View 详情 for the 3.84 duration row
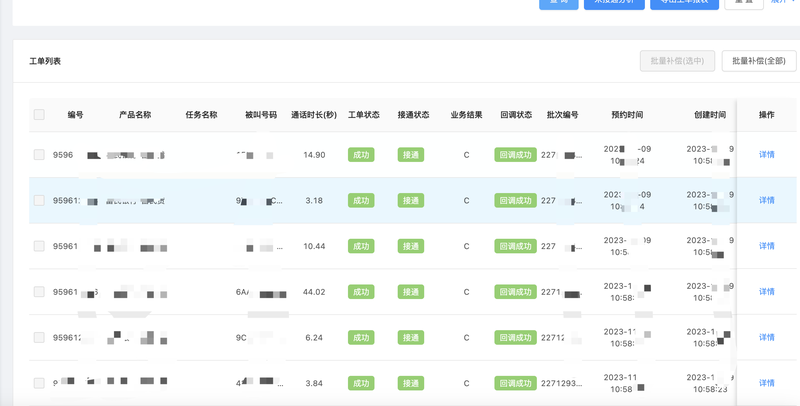 (x=766, y=383)
